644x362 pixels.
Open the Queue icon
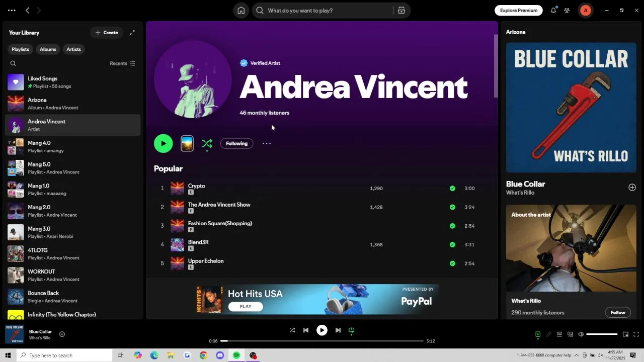[559, 334]
